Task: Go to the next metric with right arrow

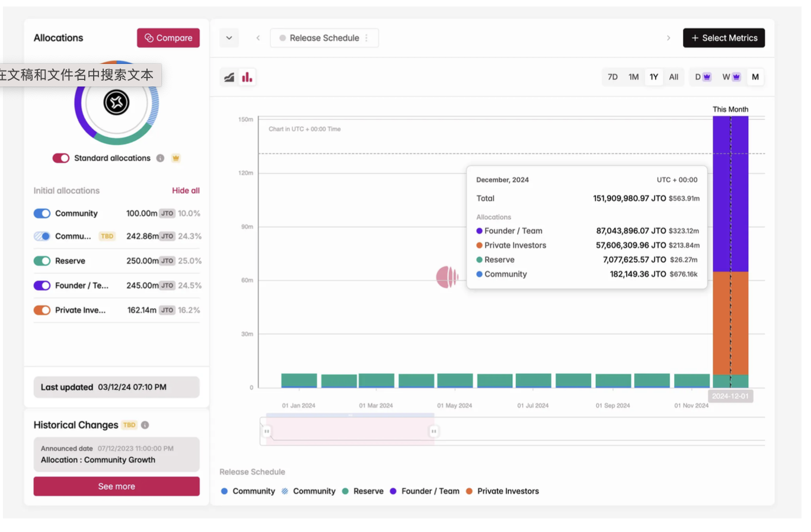Action: click(x=668, y=38)
